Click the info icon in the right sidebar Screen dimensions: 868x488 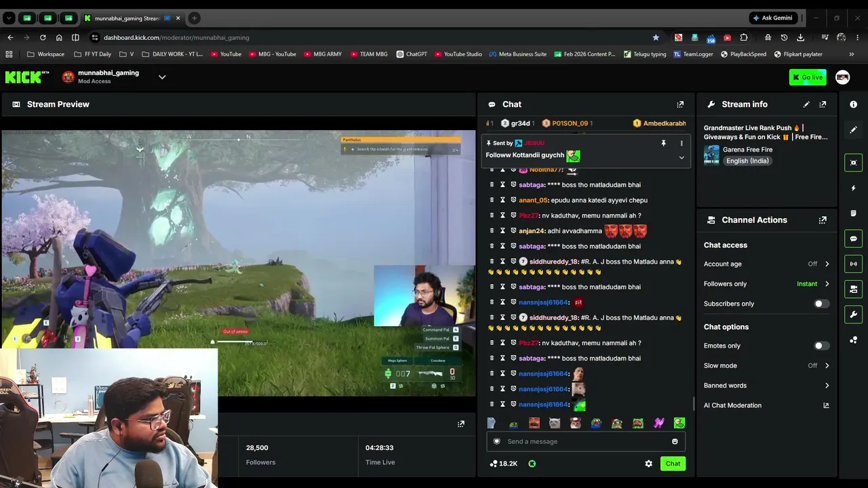[x=853, y=104]
